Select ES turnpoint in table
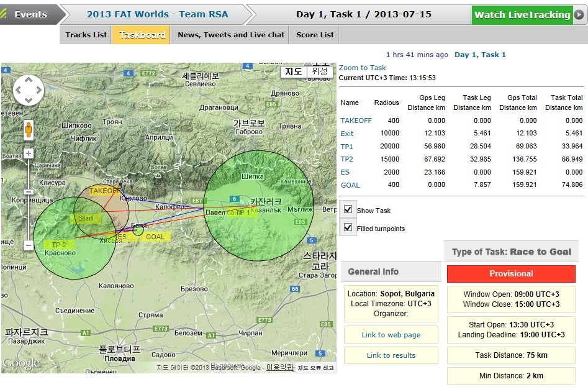 point(345,172)
